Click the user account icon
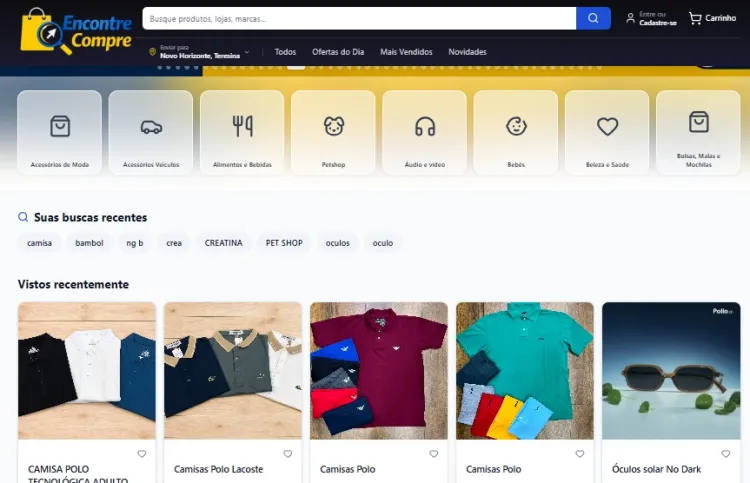The image size is (750, 483). [630, 18]
